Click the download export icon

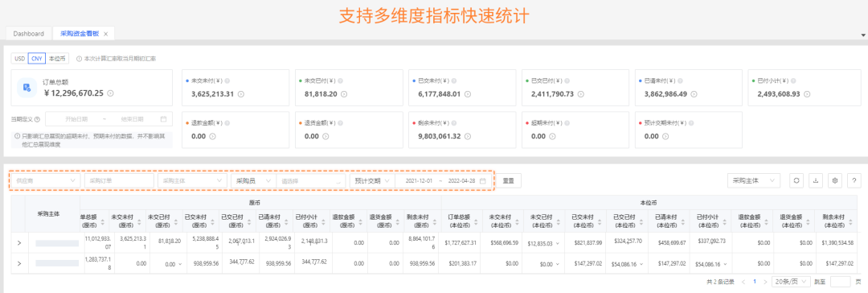click(x=816, y=180)
